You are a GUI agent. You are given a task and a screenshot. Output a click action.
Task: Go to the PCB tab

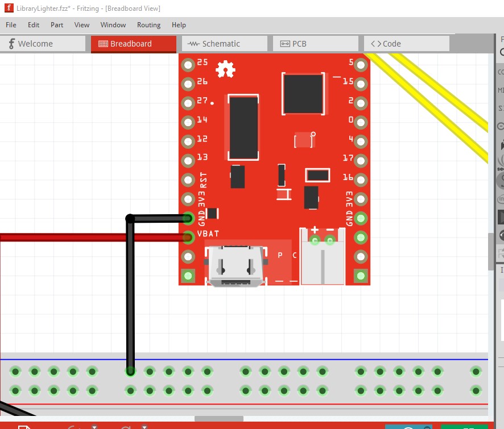coord(316,44)
